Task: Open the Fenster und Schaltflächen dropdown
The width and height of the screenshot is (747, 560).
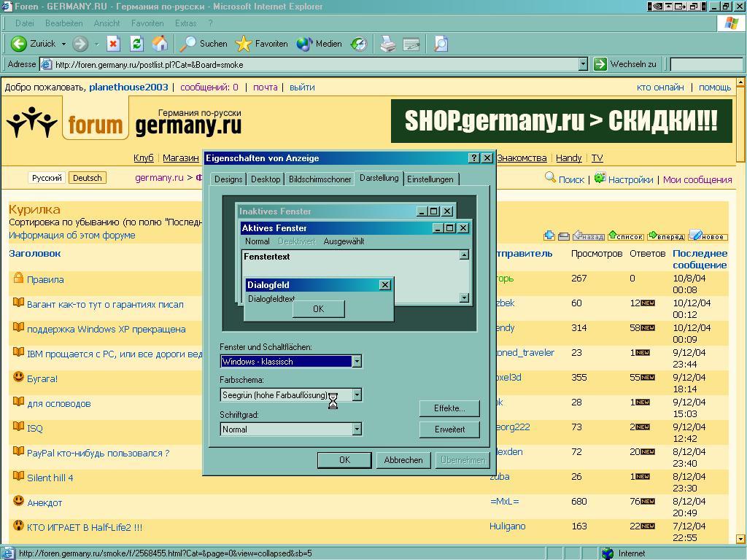Action: pos(357,362)
